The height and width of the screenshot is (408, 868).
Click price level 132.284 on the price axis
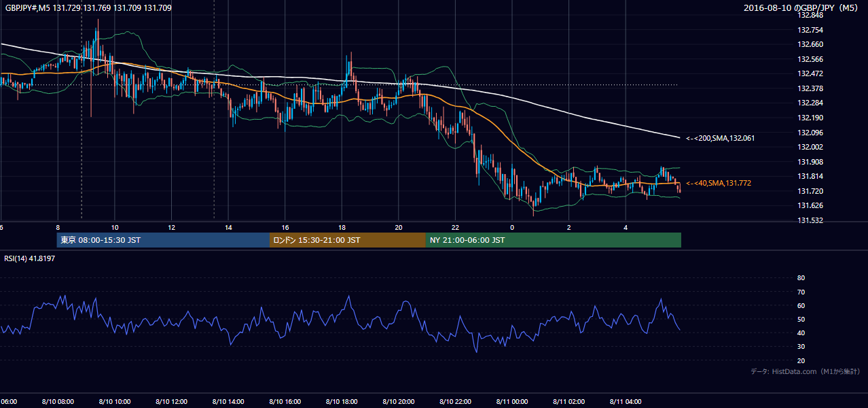click(x=810, y=103)
